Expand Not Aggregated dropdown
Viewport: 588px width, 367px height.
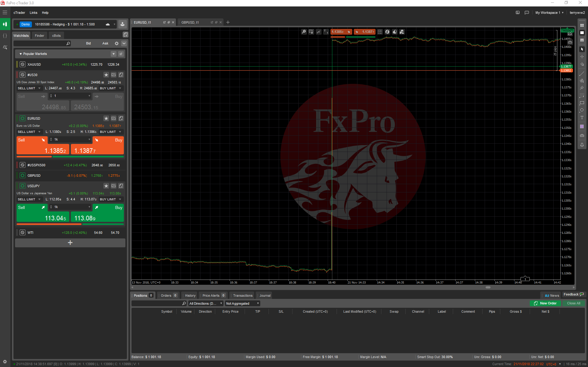click(242, 303)
